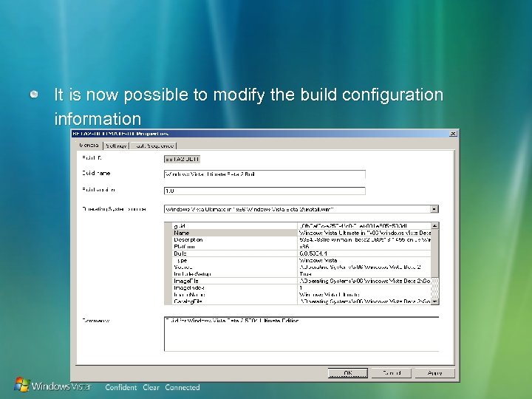Click the Build version field showing 1.0
The width and height of the screenshot is (532, 399).
[265, 191]
